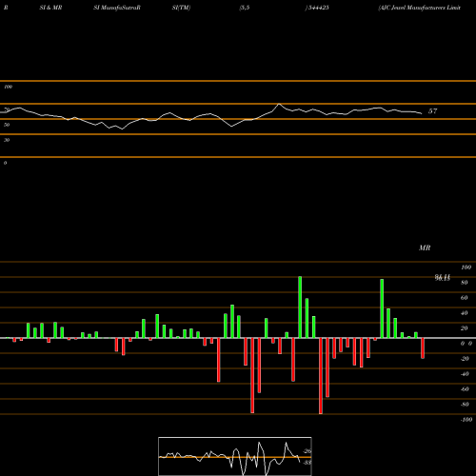476x476 pixels.
Task: Click the '80' label on the MR scale
Action: 465,283
